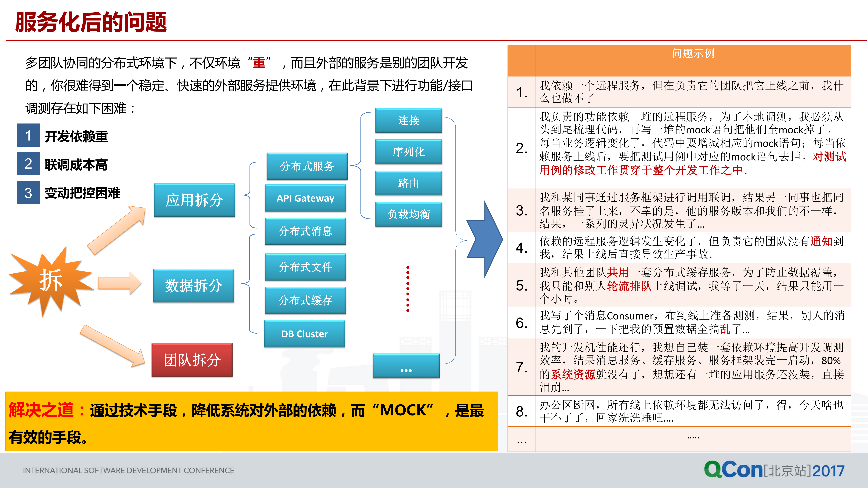Expand the 分布式服务 branch
The width and height of the screenshot is (868, 488).
pos(307,166)
